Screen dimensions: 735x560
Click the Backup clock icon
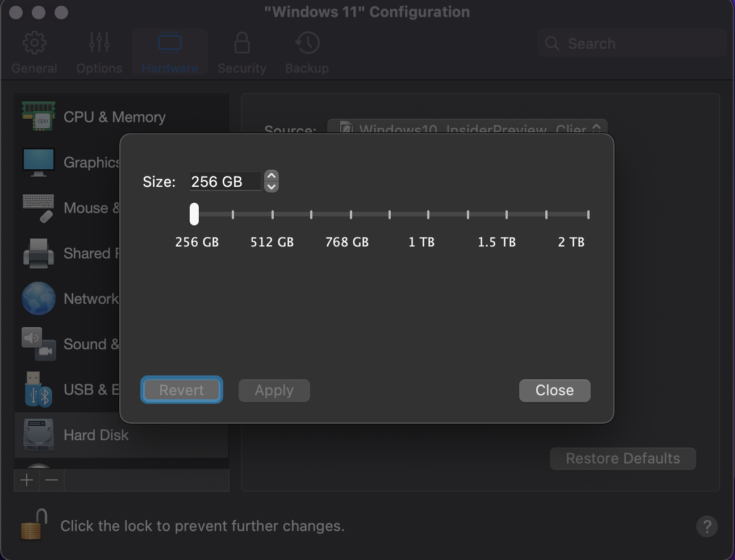click(x=307, y=43)
